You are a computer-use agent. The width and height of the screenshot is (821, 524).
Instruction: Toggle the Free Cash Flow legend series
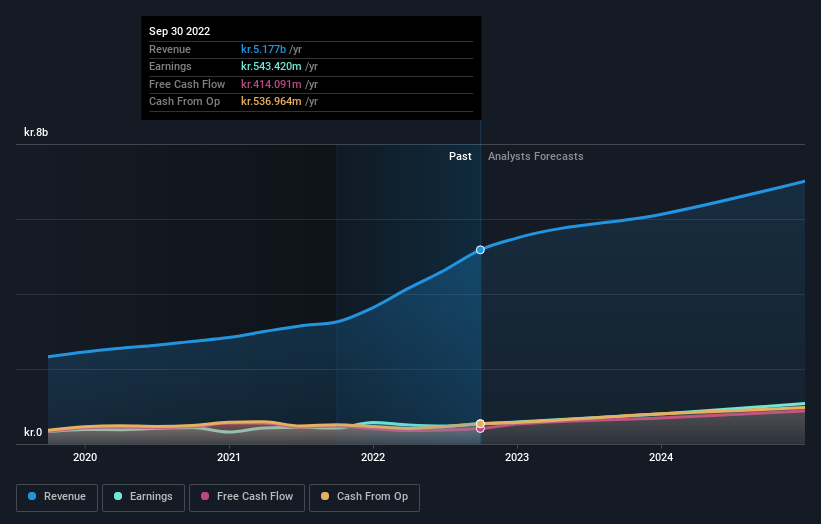pyautogui.click(x=247, y=497)
